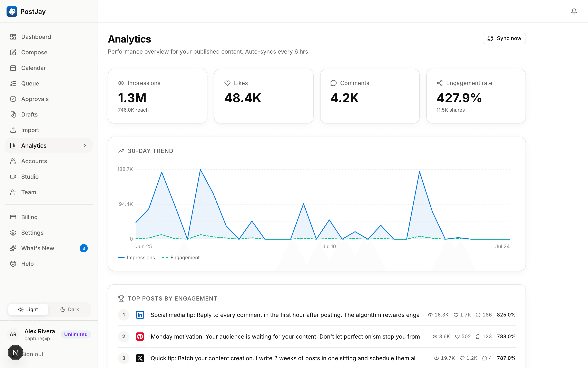Click the round N badge
The image size is (588, 368).
tap(15, 352)
